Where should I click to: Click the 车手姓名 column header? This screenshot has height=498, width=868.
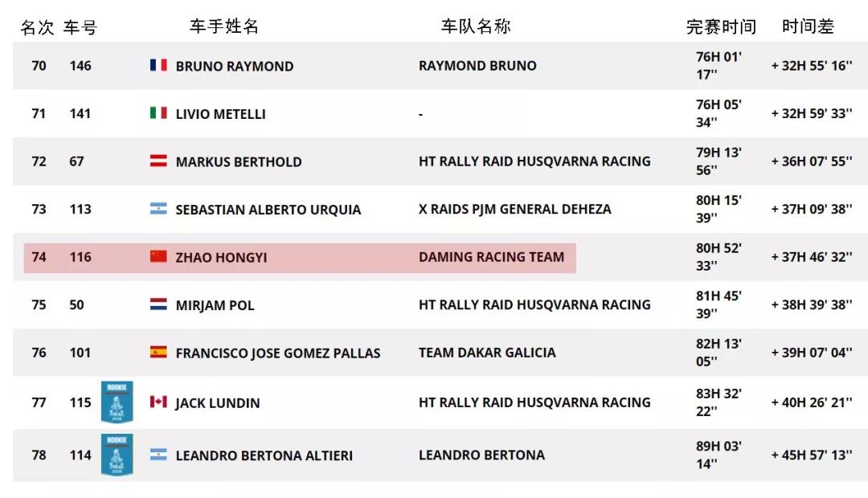point(223,26)
